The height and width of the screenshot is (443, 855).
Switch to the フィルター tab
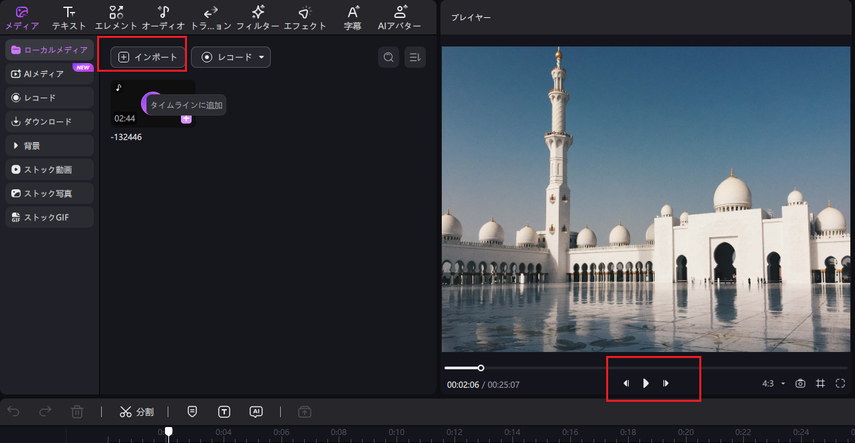(258, 17)
